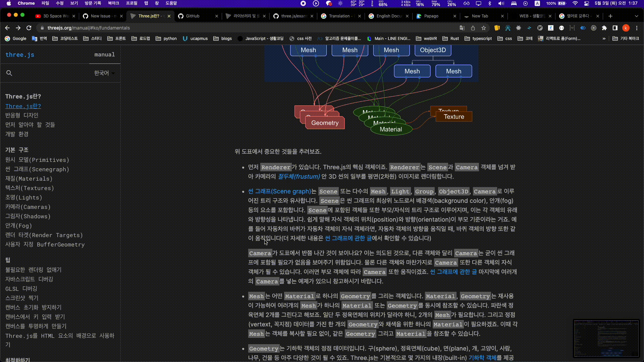Switch to the GitHub tab
The width and height of the screenshot is (644, 362).
[197, 16]
